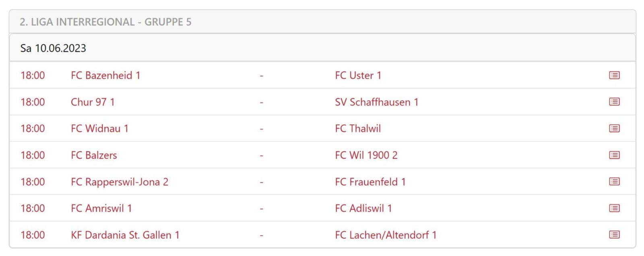Screen dimensions: 644x256
Task: Open FC Lachen/Altendorf 1 team link
Action: [385, 235]
